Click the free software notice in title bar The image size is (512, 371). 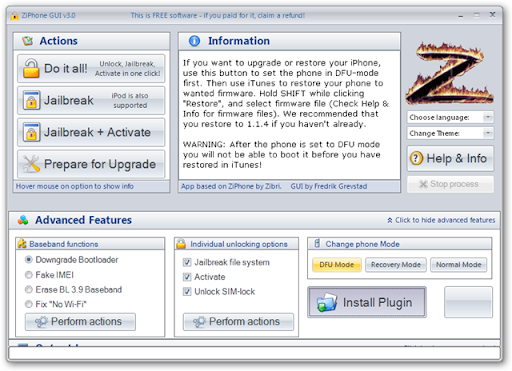tap(218, 15)
